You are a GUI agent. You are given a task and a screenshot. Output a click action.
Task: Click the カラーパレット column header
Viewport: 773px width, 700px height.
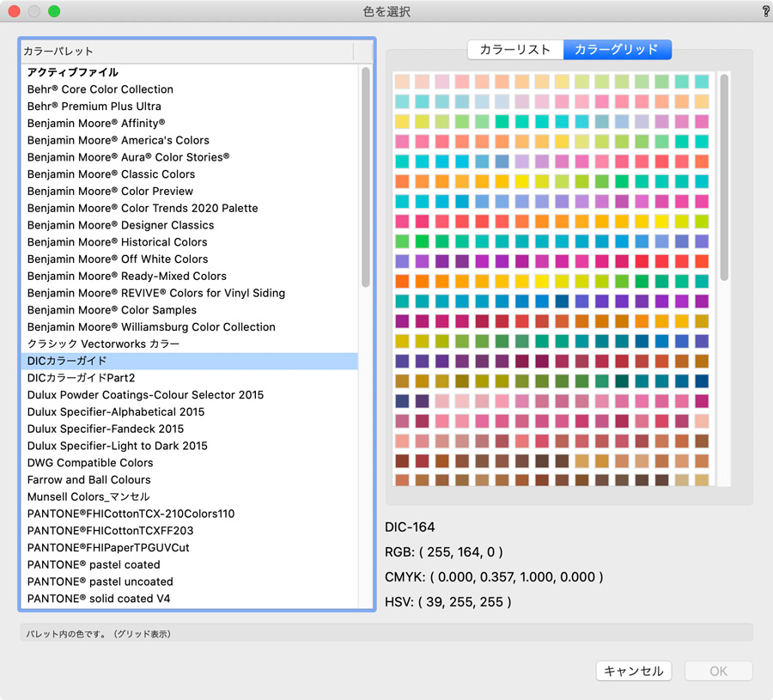point(187,52)
